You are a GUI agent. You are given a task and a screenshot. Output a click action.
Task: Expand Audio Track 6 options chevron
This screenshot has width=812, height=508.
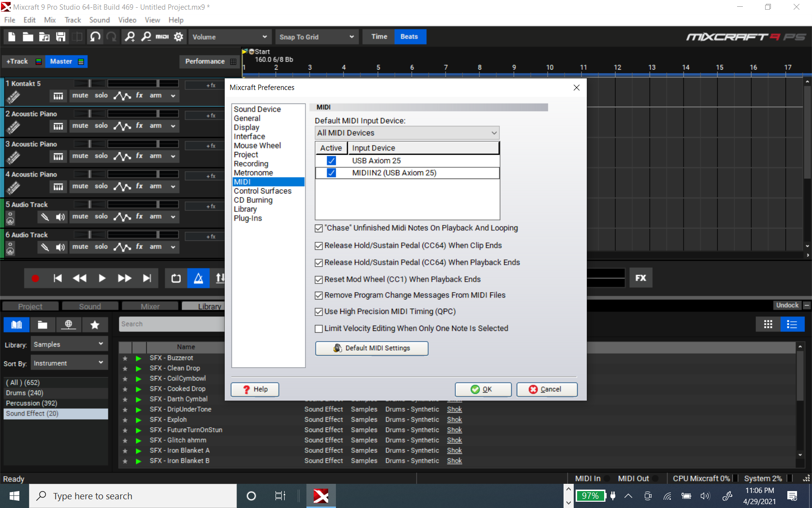coord(173,247)
